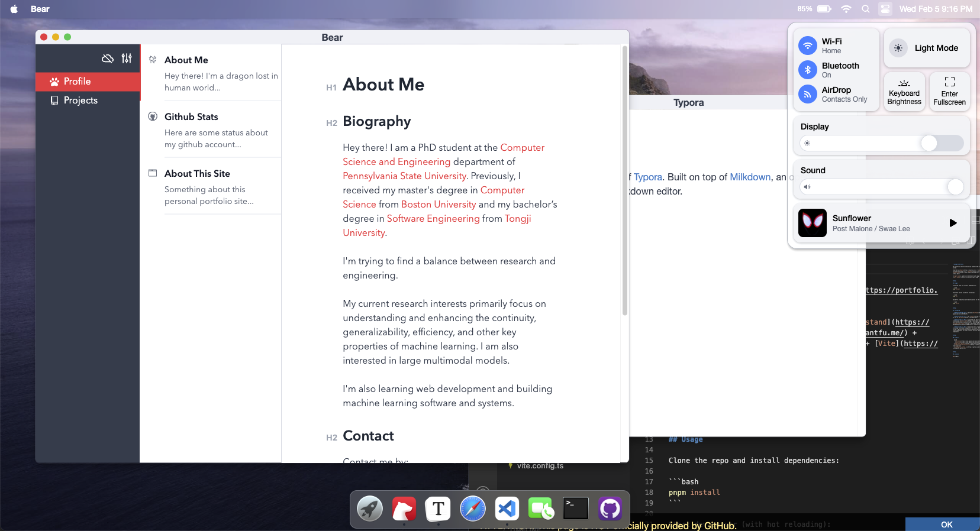
Task: Select the Profile tag in Bear sidebar
Action: pos(88,82)
